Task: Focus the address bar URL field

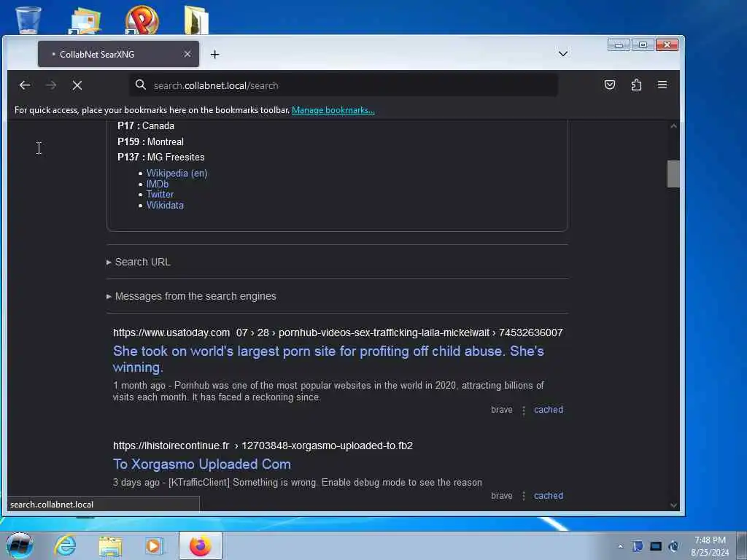Action: tap(343, 85)
